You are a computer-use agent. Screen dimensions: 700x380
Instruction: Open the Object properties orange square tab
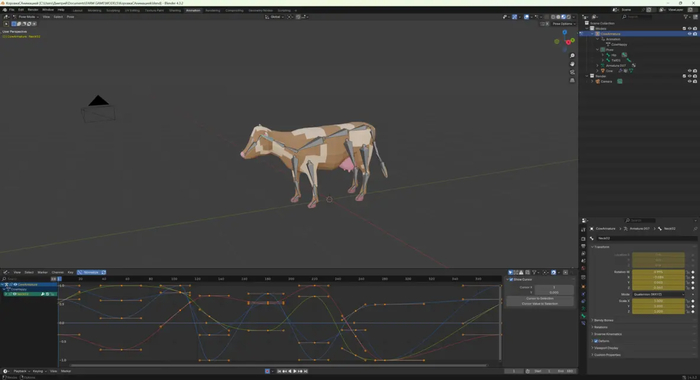click(x=583, y=286)
